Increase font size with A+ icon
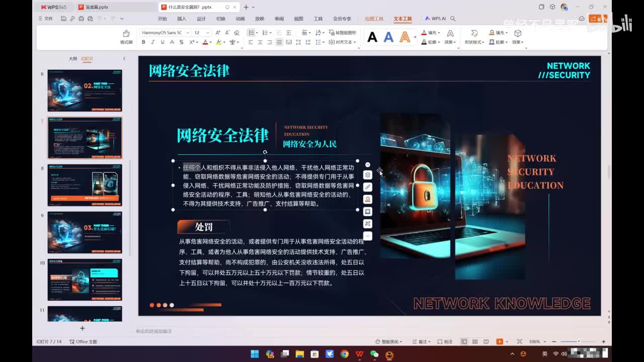Screen dimensions: 644x362 218,33
